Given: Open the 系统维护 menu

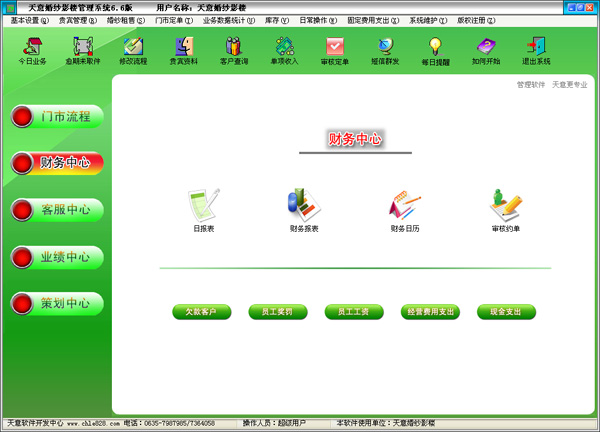Looking at the screenshot, I should (x=428, y=20).
